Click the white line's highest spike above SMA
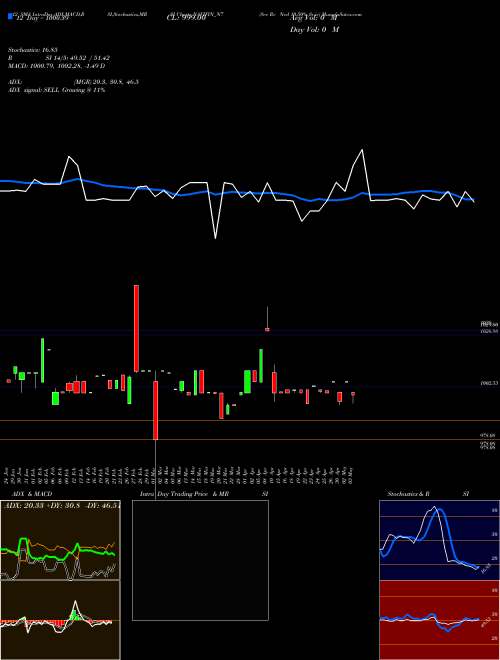 click(362, 150)
